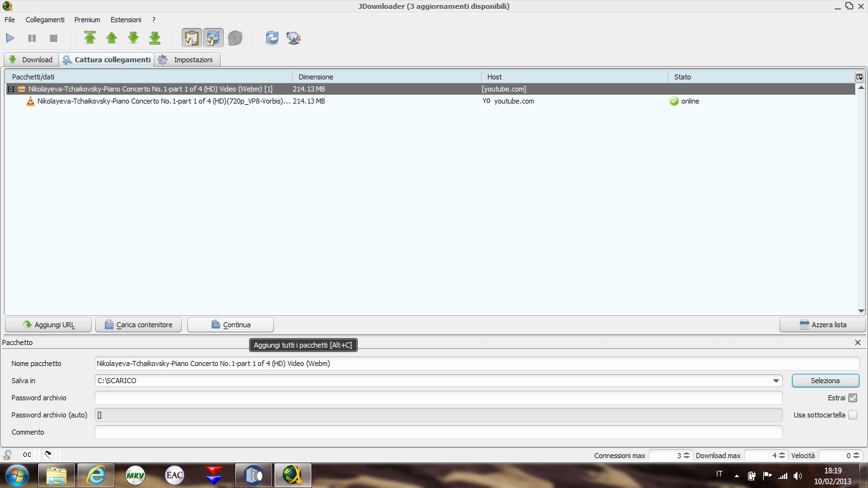The image size is (868, 488).
Task: Open MKV tool from taskbar
Action: click(x=135, y=475)
